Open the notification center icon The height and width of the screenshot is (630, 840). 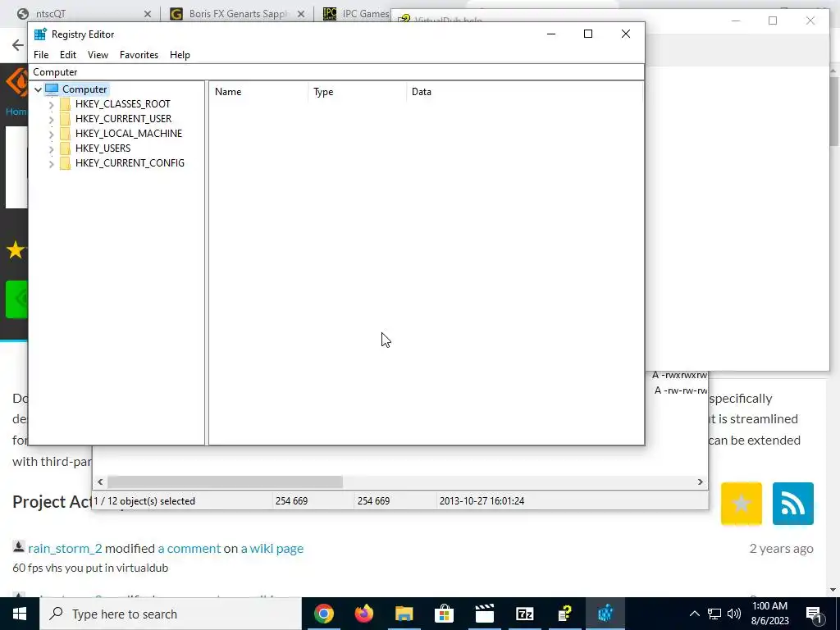[815, 614]
